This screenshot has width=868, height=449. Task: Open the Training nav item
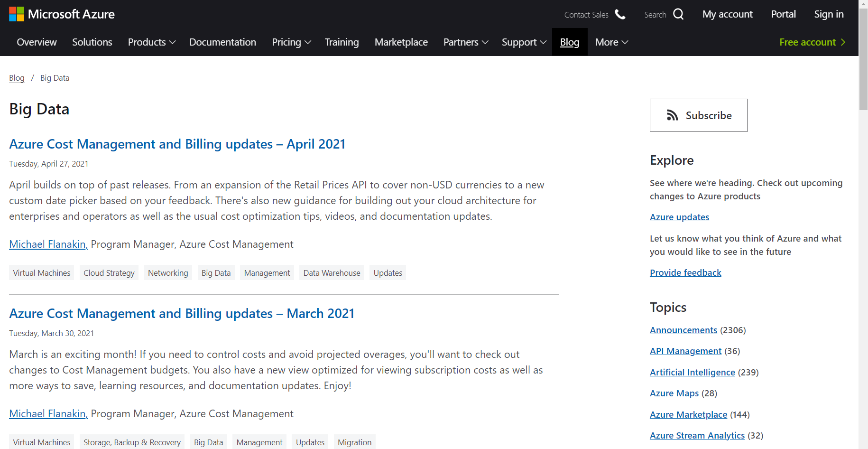coord(342,42)
